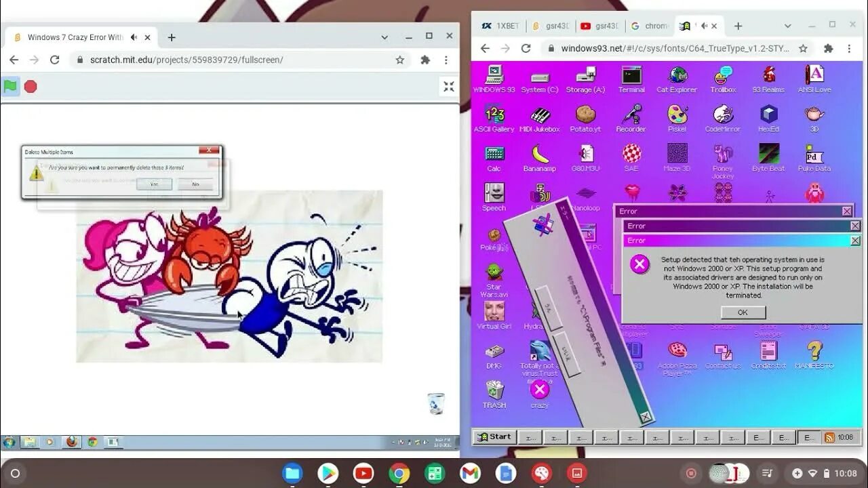Open Puke Data icon

point(814,159)
